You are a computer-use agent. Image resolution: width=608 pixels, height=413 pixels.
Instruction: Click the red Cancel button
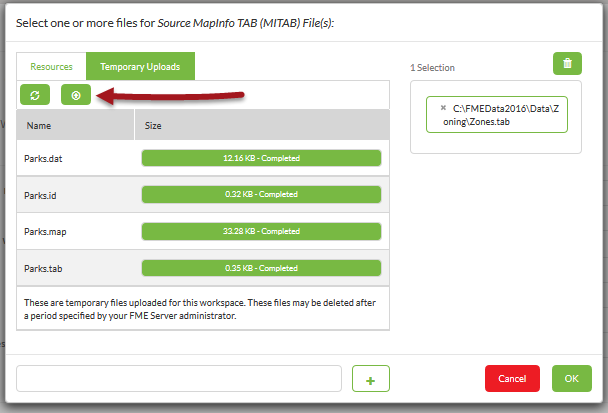(x=512, y=379)
